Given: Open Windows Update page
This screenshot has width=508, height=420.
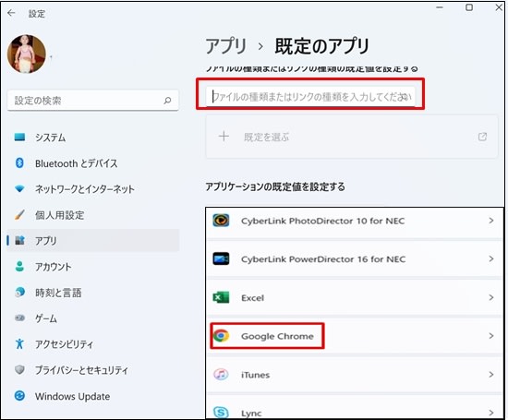Looking at the screenshot, I should click(92, 396).
